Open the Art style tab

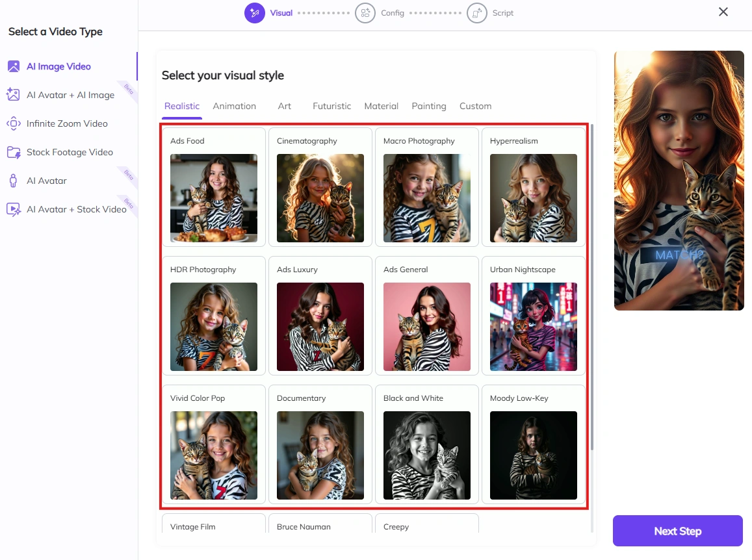pos(285,106)
